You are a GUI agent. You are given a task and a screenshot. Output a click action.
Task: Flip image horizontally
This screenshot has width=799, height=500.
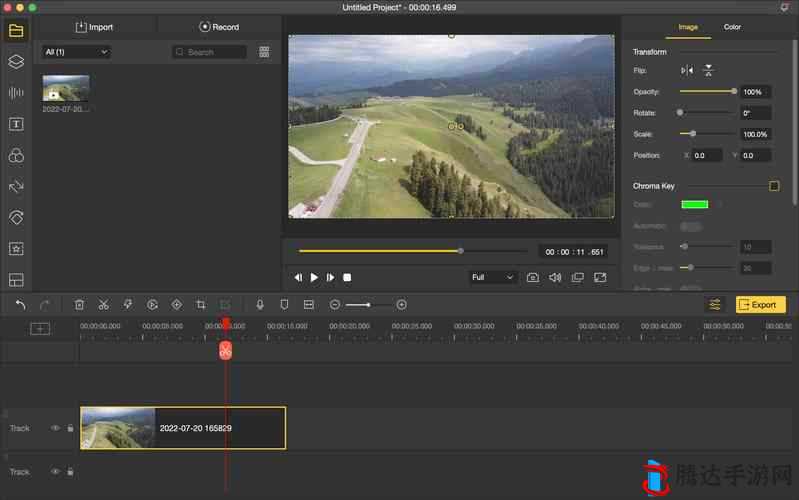click(687, 70)
